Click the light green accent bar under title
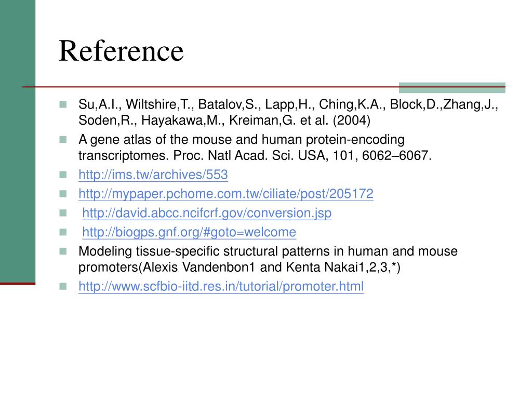Screen dimensions: 532x399 pos(452,87)
